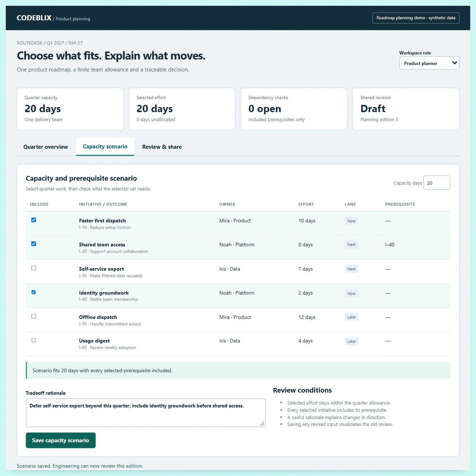Click the Roadmap planning demo badge
This screenshot has height=476, width=476.
(x=416, y=18)
